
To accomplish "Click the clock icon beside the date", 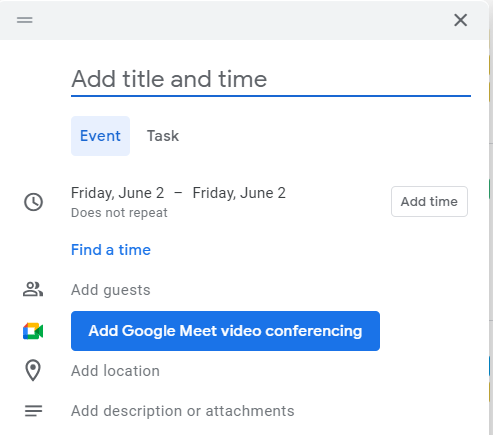I will (33, 202).
